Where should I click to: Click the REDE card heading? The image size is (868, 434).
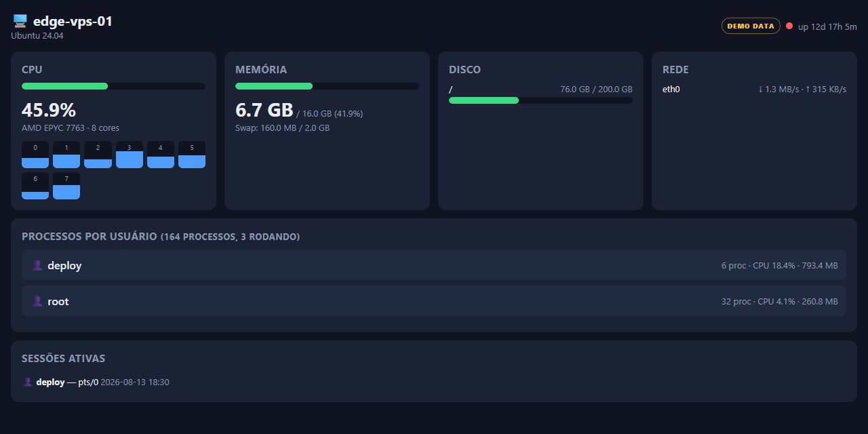click(x=676, y=69)
